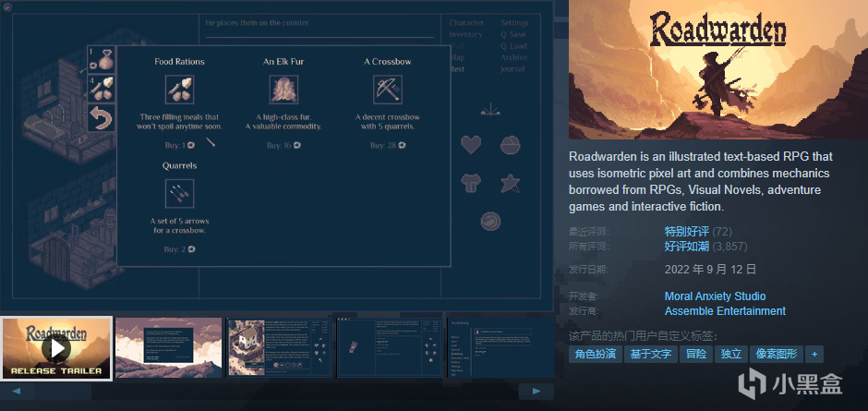Click the Food Rations description text

click(179, 122)
